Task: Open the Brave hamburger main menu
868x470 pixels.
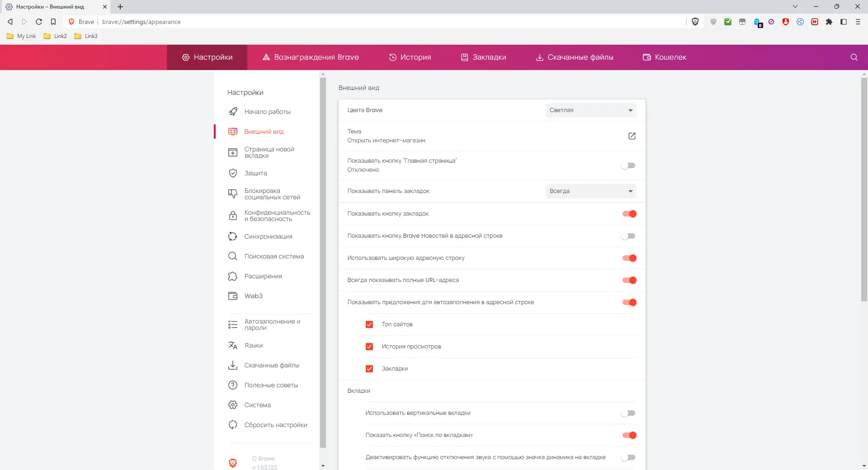Action: pyautogui.click(x=858, y=22)
